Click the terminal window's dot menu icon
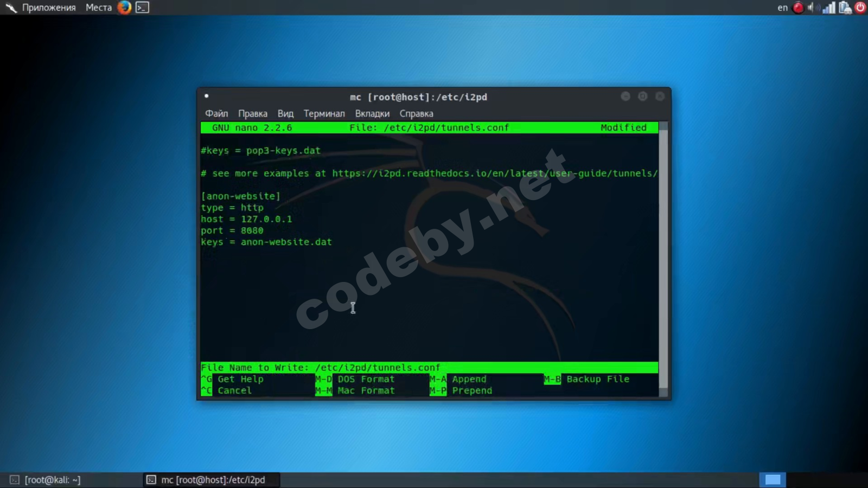Viewport: 868px width, 488px height. tap(206, 96)
